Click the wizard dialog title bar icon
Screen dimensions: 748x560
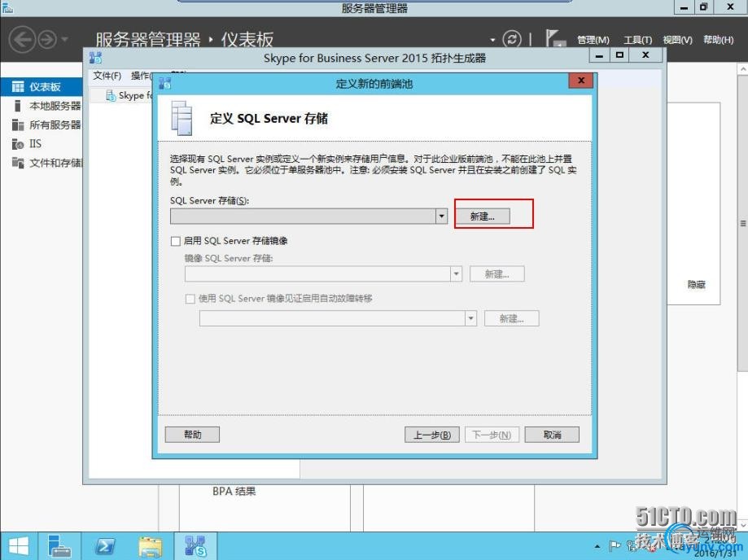click(x=165, y=84)
